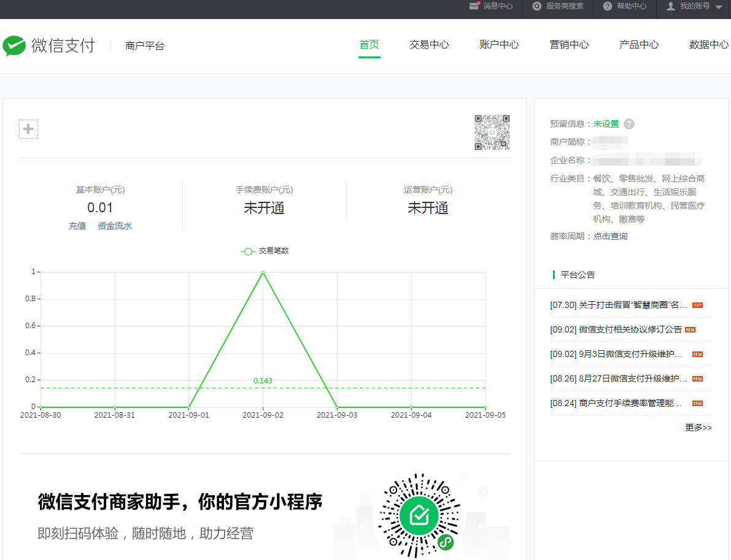Viewport: 731px width, 560px height.
Task: Click the 手续费账户(元) heading
Action: (265, 190)
